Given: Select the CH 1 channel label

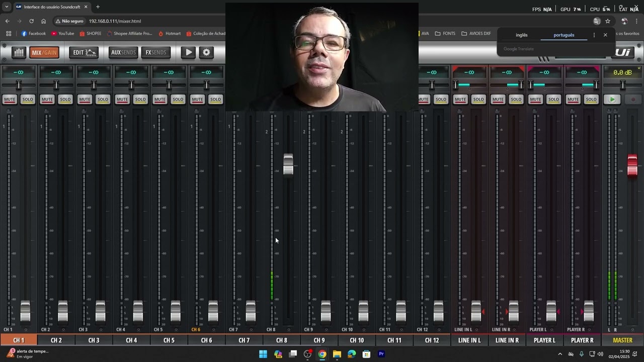Looking at the screenshot, I should pos(19,340).
